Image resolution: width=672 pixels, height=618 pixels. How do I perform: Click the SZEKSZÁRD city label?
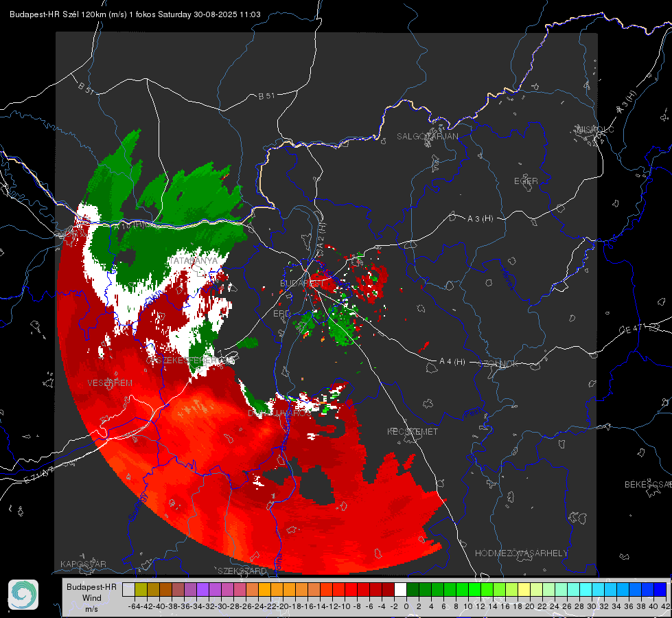point(242,571)
